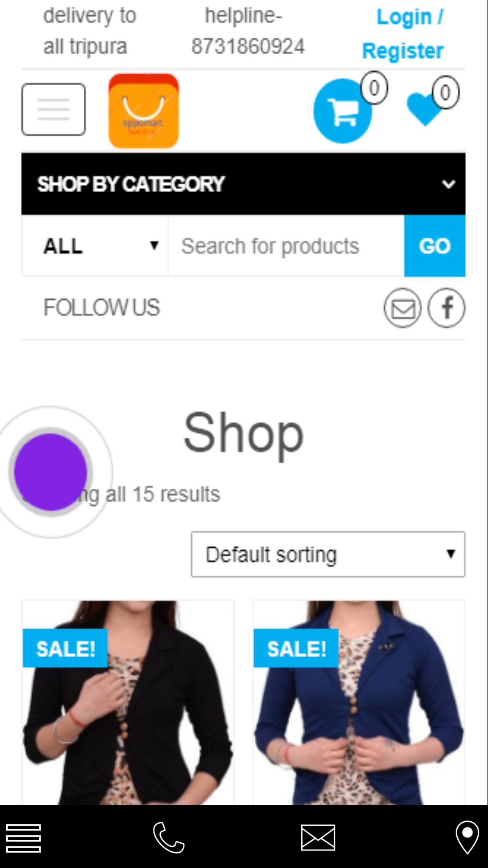Open the Facebook follow icon

coord(446,308)
